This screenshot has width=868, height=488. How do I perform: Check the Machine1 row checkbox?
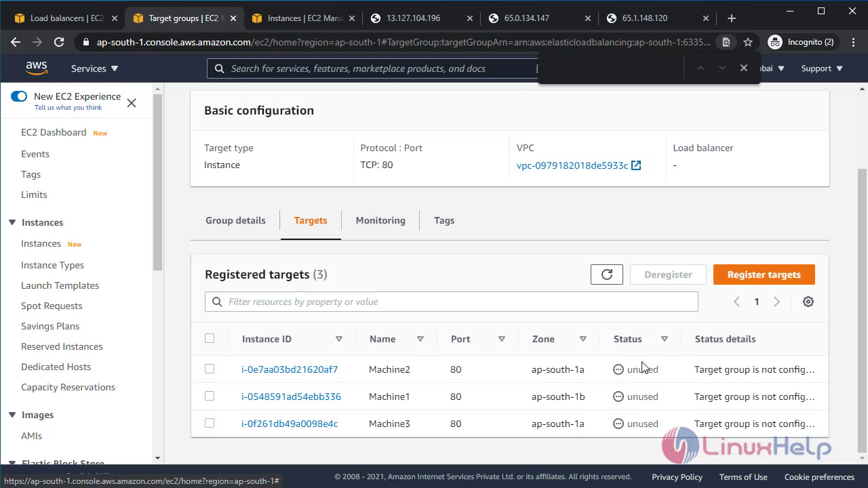click(210, 396)
